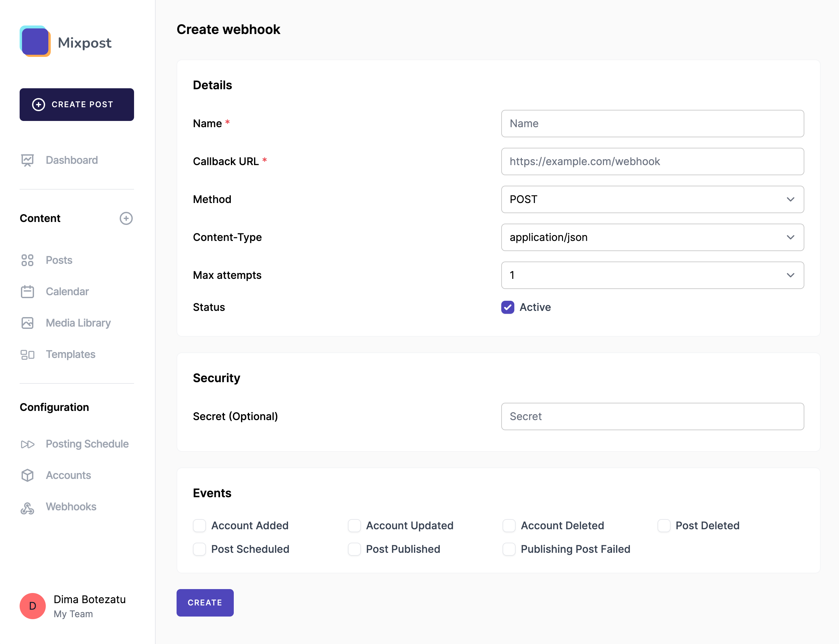Open the Method dropdown showing POST
839x644 pixels.
[652, 199]
